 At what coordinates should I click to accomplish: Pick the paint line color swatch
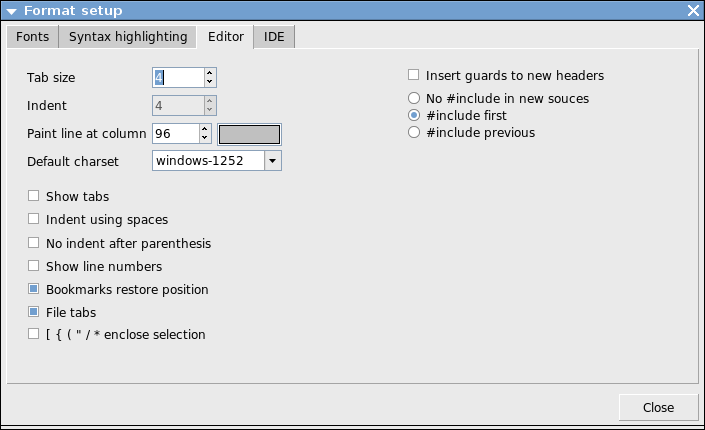(250, 133)
